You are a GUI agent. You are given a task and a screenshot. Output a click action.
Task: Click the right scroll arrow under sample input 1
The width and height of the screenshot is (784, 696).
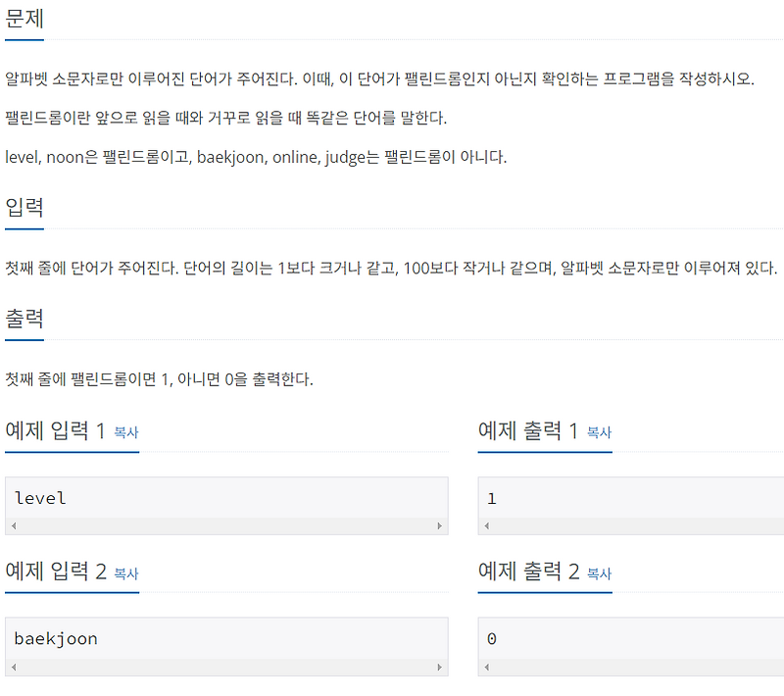point(441,525)
